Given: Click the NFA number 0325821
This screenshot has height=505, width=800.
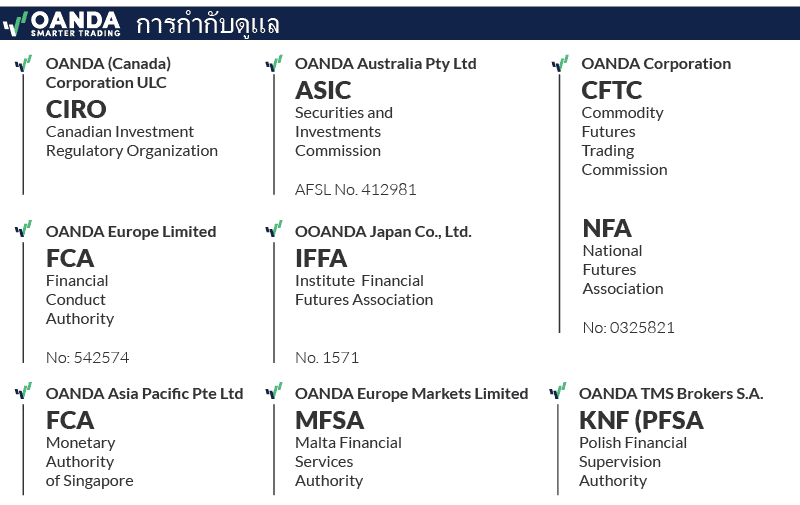Looking at the screenshot, I should pos(628,327).
